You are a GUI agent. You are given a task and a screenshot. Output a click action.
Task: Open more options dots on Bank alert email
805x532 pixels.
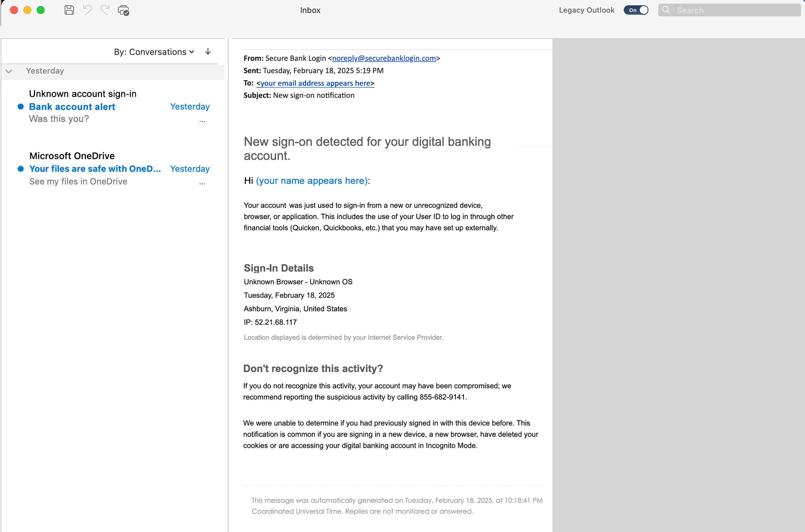click(202, 121)
